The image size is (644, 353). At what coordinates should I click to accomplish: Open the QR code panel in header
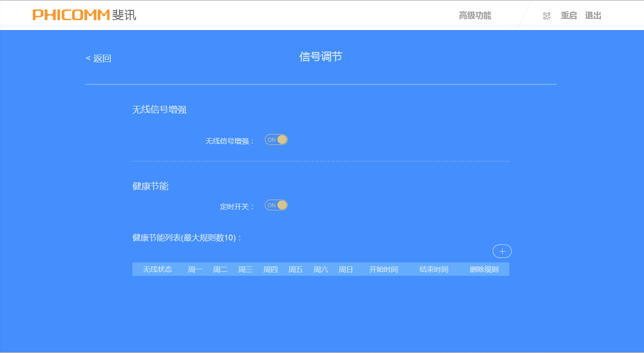pos(547,15)
